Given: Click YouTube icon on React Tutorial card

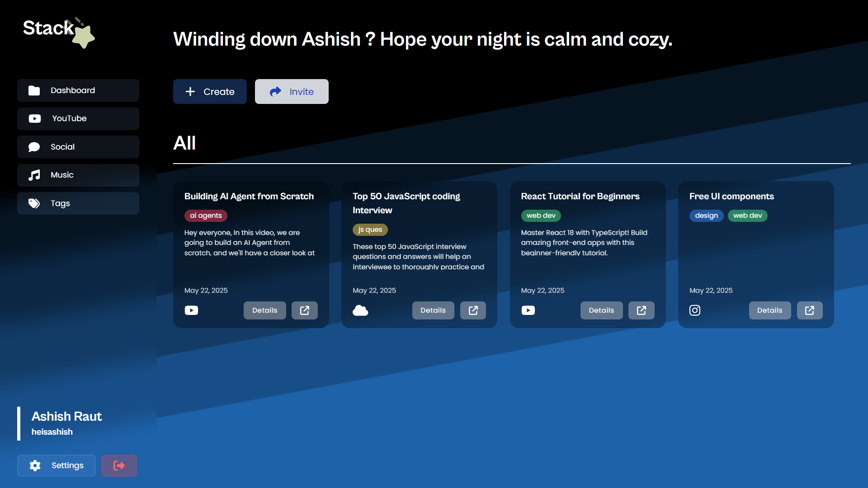Looking at the screenshot, I should (x=528, y=310).
